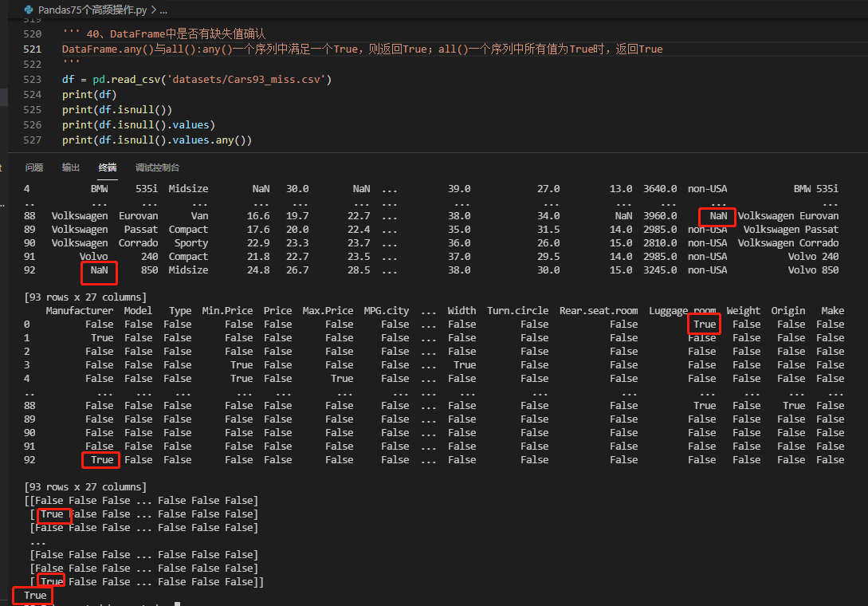868x606 pixels.
Task: Open the Pandas75个高频操作.py breadcrumb
Action: [92, 10]
